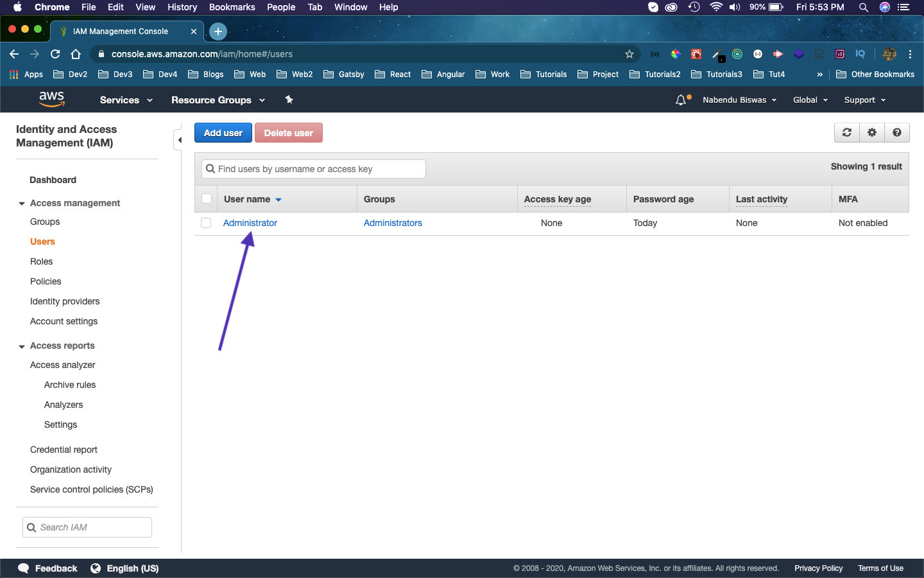Collapse the IAM side navigation panel

point(178,139)
